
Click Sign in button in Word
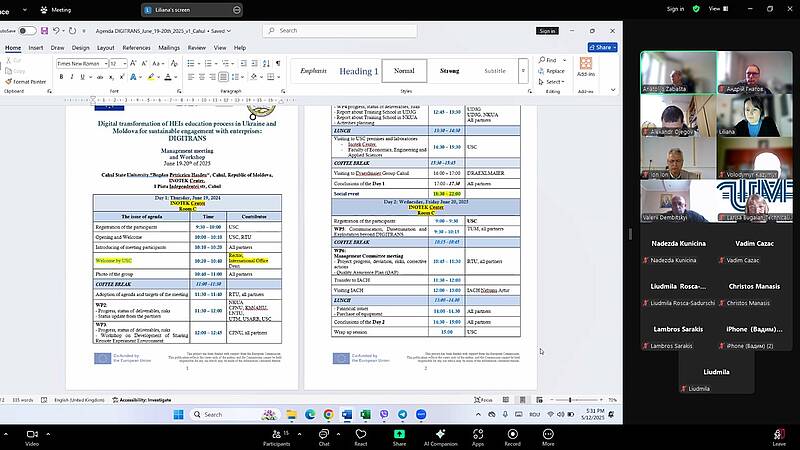(x=547, y=31)
